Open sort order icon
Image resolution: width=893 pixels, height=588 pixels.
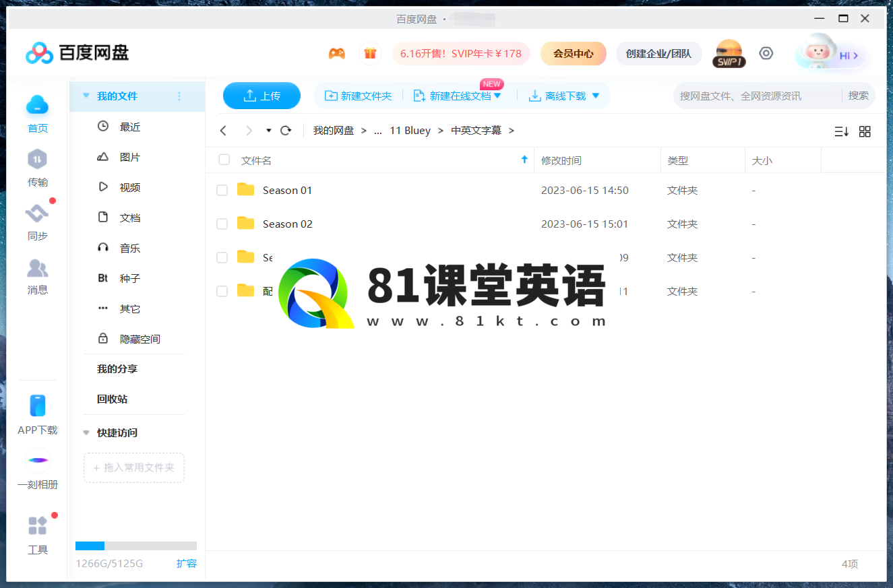(x=841, y=131)
